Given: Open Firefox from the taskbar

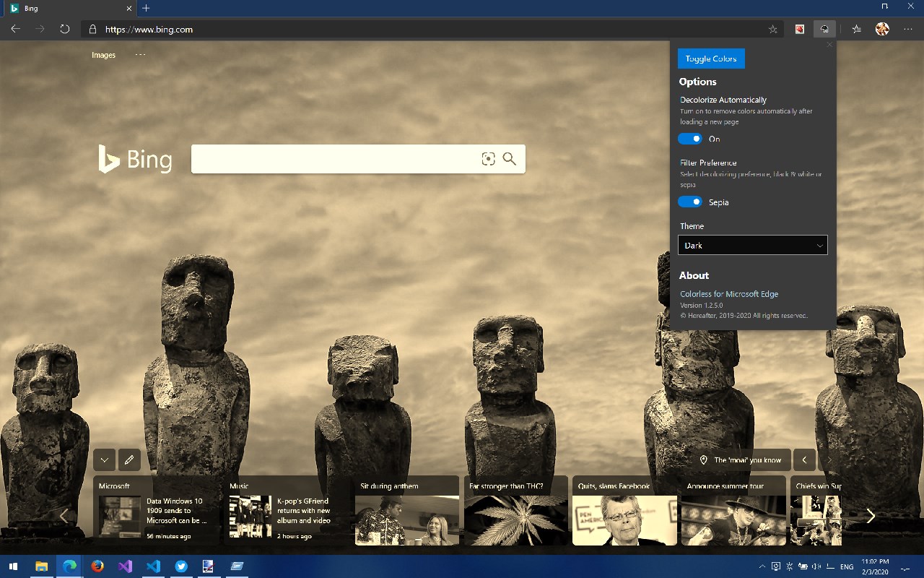Looking at the screenshot, I should [x=97, y=566].
